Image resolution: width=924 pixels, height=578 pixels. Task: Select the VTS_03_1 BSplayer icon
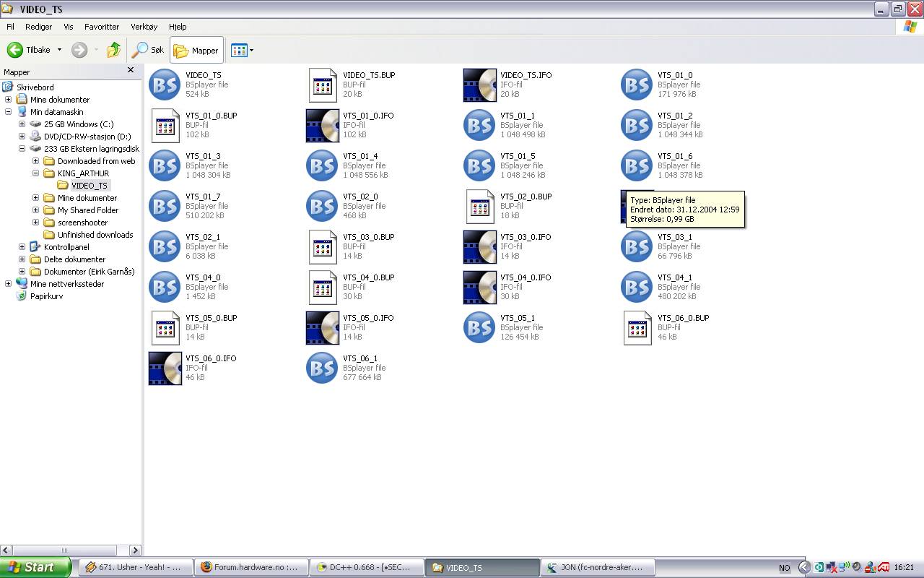click(637, 247)
